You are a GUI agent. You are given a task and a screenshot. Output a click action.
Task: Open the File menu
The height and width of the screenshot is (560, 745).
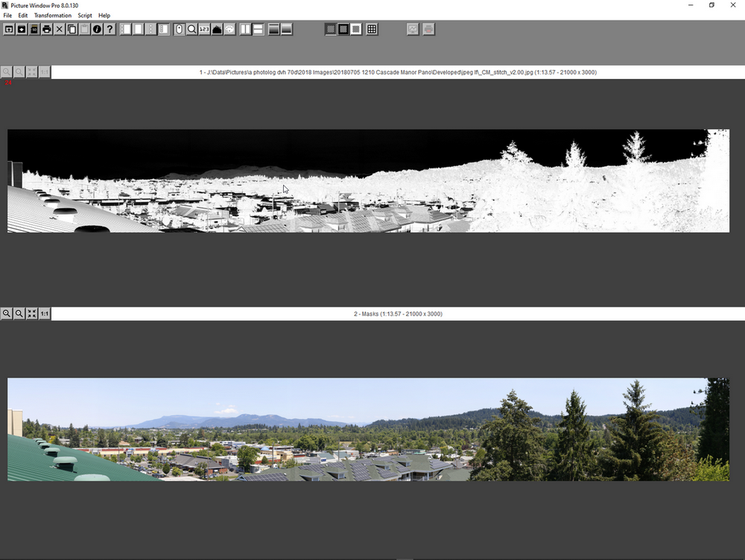pos(7,15)
